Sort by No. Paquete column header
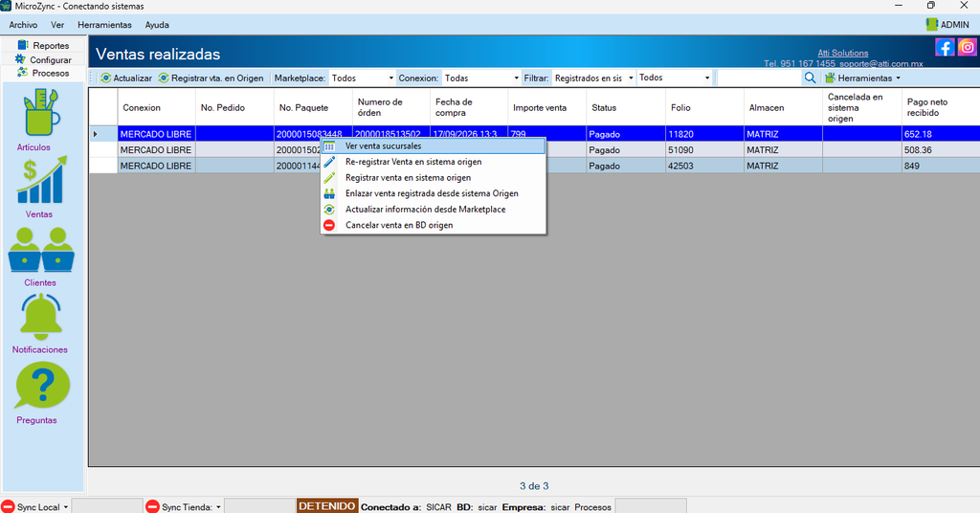The width and height of the screenshot is (980, 513). (x=313, y=107)
